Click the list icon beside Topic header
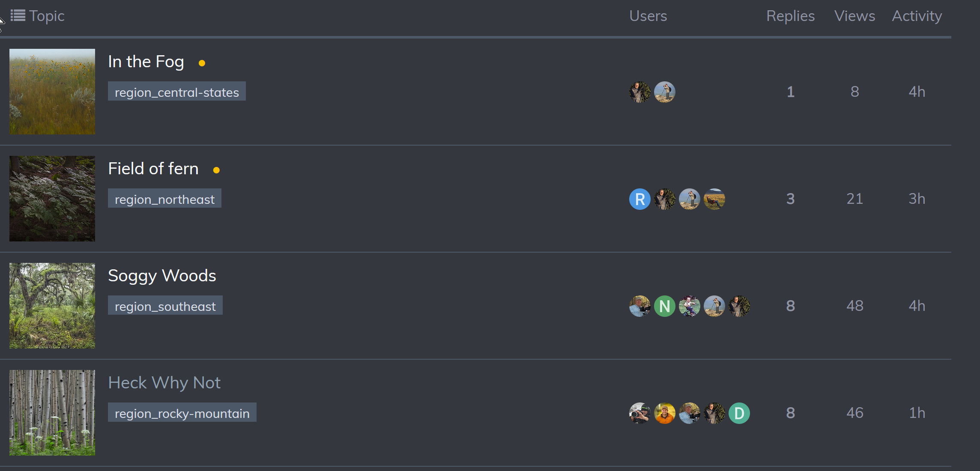Screen dimensions: 980x471 click(18, 16)
